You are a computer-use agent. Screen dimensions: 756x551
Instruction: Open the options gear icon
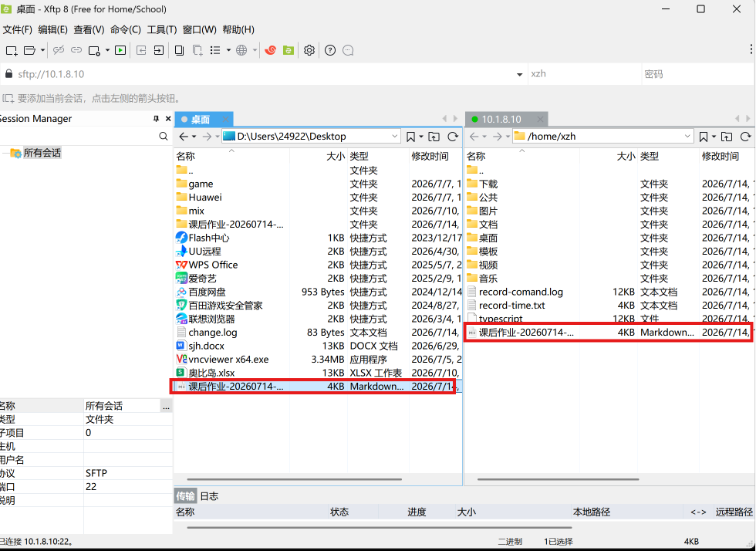coord(309,50)
